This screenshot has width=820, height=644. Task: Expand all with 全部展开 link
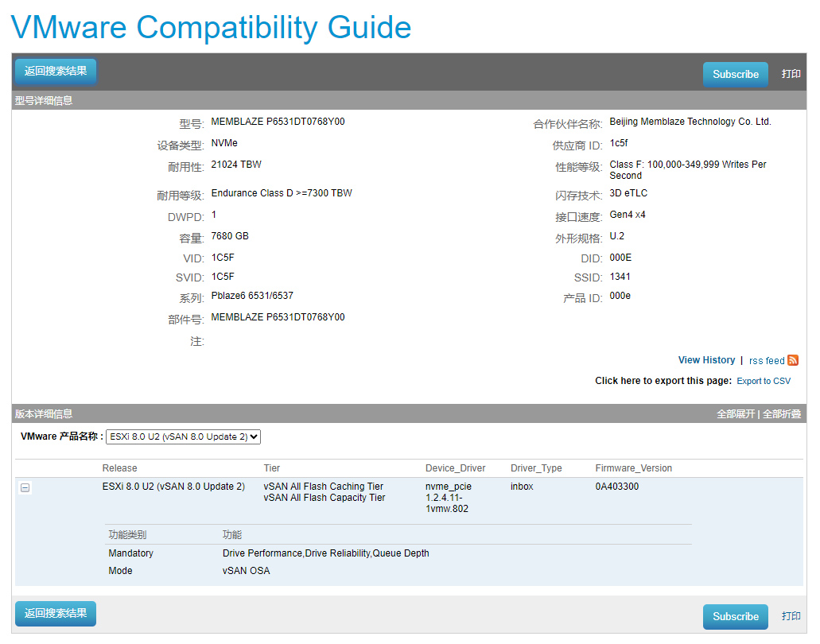(x=736, y=414)
